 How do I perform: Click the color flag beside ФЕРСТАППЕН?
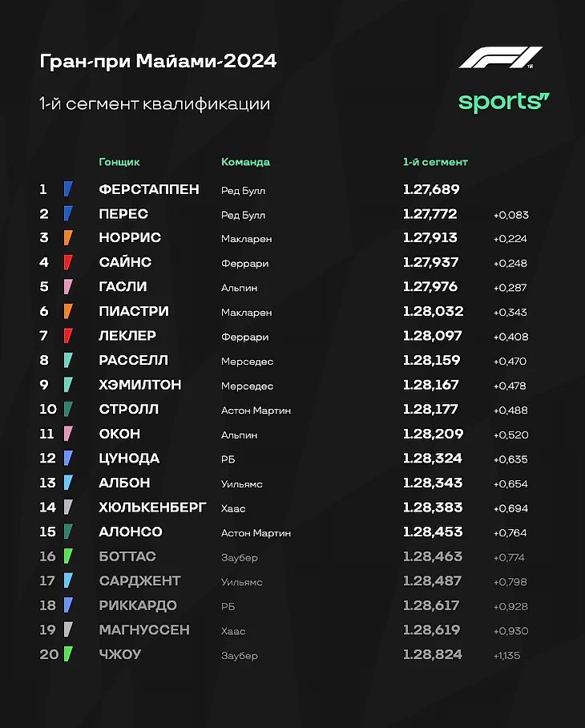click(68, 189)
